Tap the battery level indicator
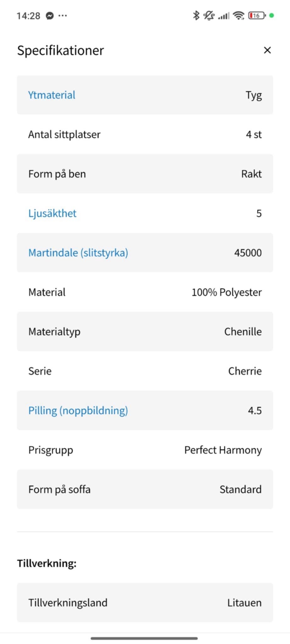 coord(257,15)
